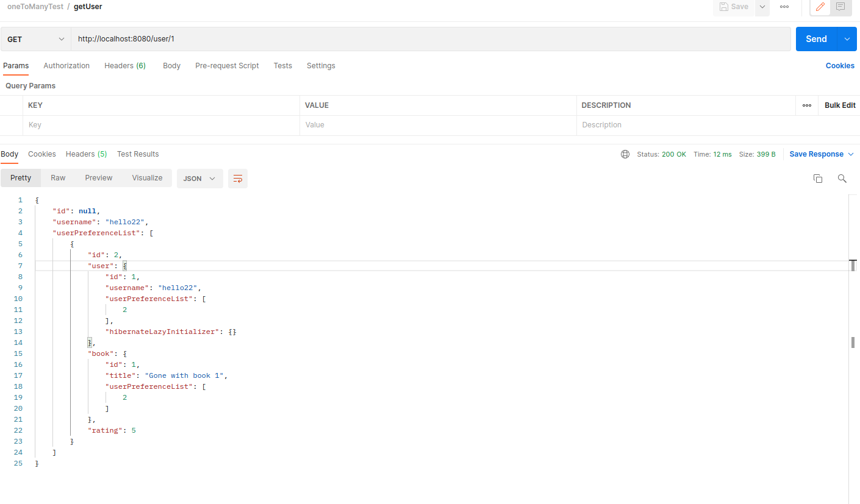Viewport: 860px width, 504px height.
Task: Click the Value input cell
Action: [x=438, y=125]
